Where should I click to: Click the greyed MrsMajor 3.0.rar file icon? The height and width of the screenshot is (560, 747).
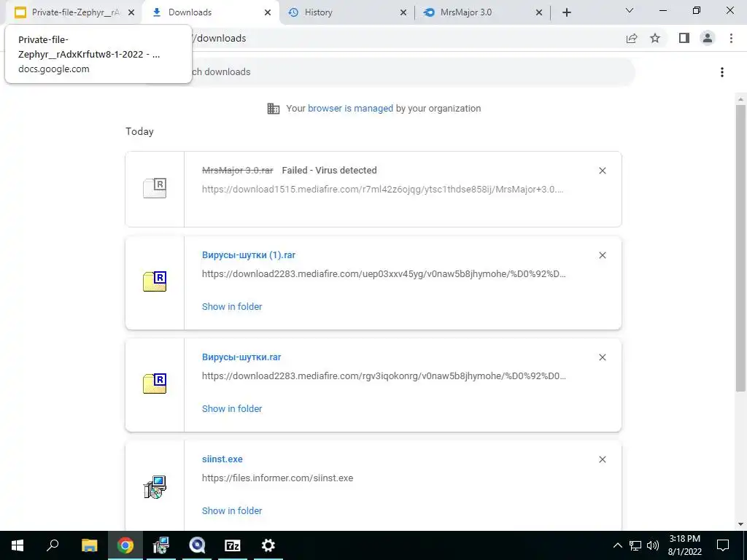(x=155, y=188)
